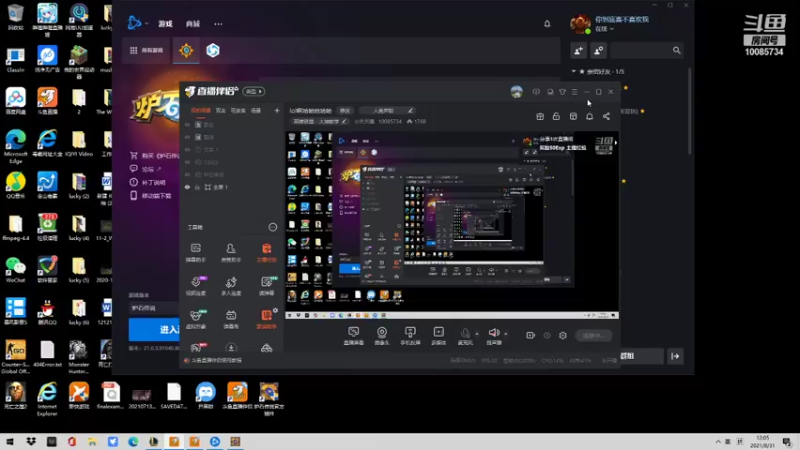Collapse the Battle.net friends panel arrow
The width and height of the screenshot is (800, 450).
coord(675,356)
